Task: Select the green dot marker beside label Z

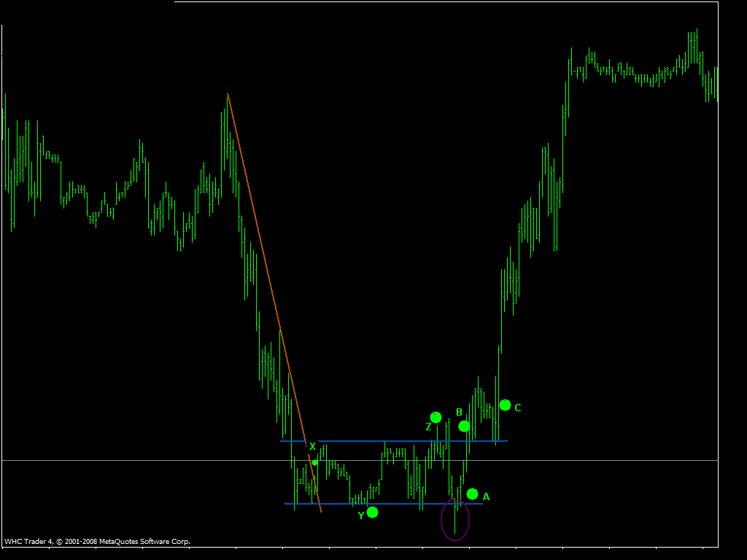Action: tap(436, 418)
